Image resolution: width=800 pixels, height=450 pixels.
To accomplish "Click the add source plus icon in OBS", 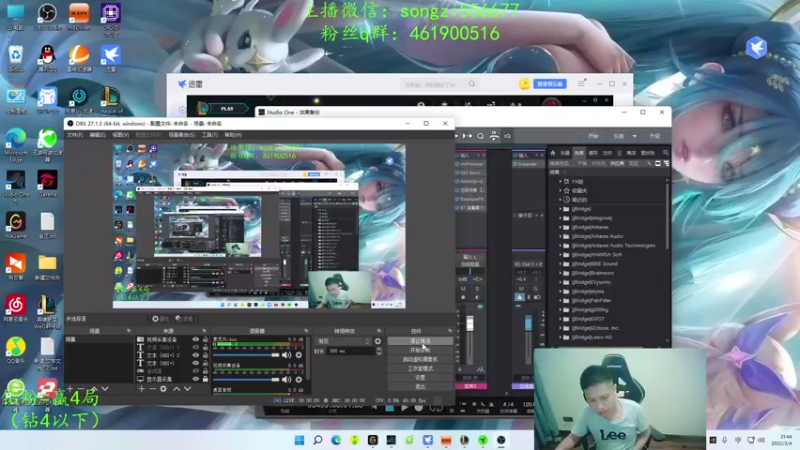I will 141,389.
